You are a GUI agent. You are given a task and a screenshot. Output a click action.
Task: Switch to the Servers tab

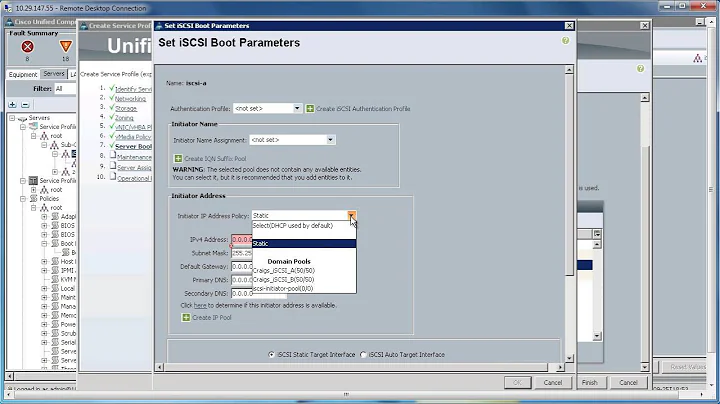click(54, 73)
